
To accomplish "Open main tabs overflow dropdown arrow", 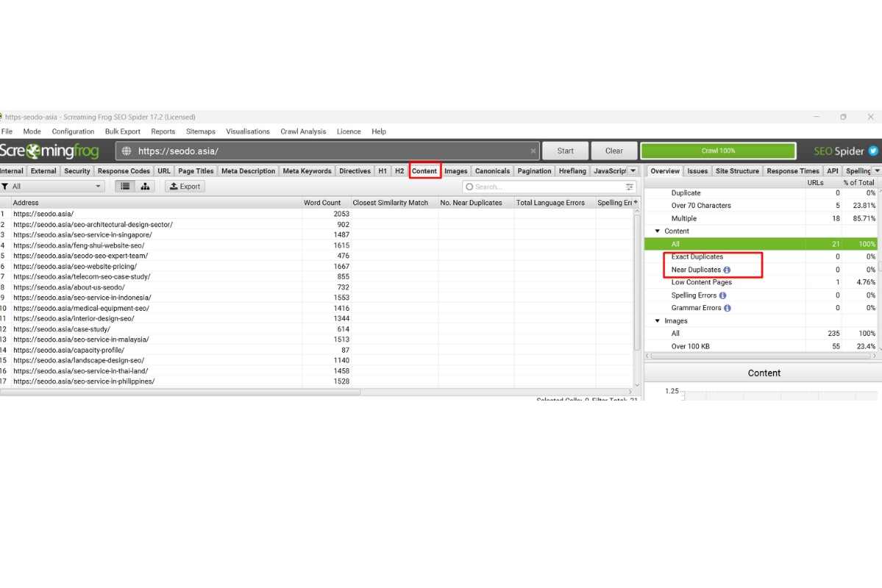I will point(633,171).
